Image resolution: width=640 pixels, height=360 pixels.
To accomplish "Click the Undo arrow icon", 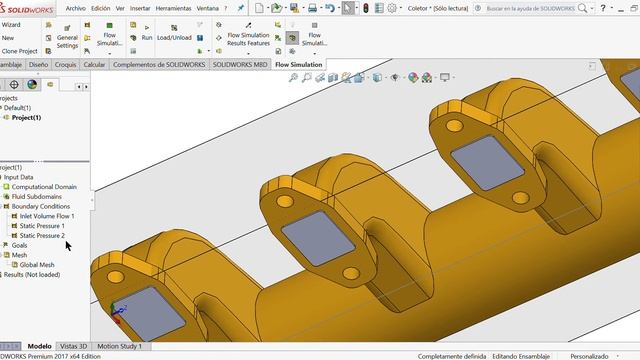I will (330, 8).
